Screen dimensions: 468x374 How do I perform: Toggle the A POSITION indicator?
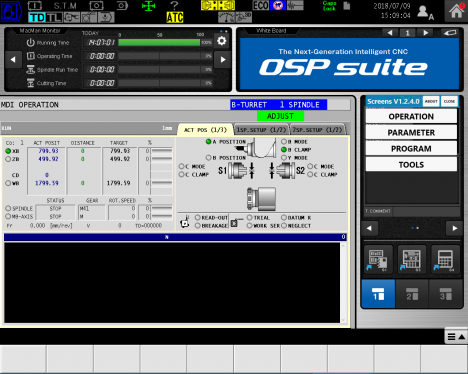tap(209, 142)
